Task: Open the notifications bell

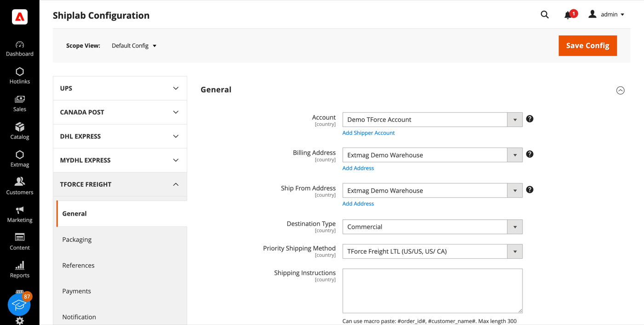Action: pos(568,15)
